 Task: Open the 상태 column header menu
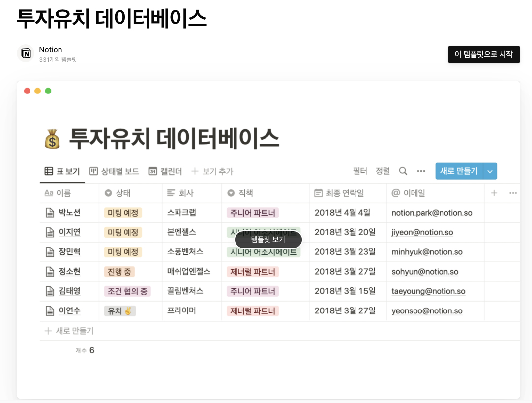coord(131,193)
